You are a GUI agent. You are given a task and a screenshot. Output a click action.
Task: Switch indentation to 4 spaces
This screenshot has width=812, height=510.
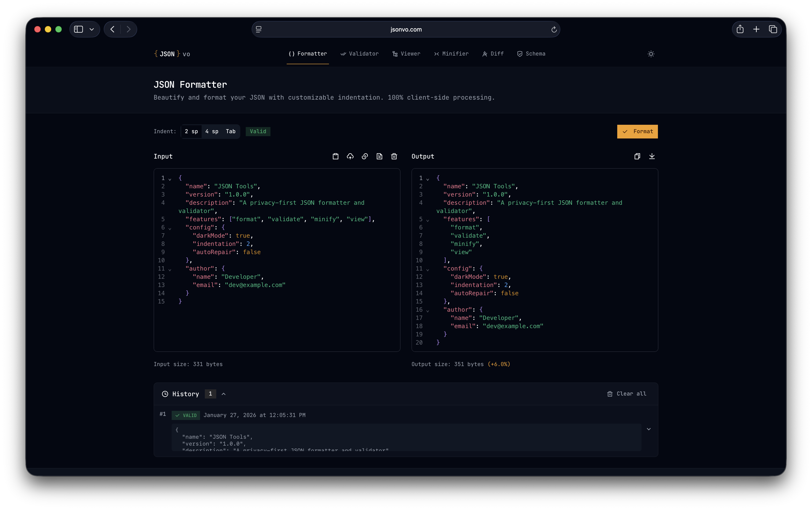(212, 131)
